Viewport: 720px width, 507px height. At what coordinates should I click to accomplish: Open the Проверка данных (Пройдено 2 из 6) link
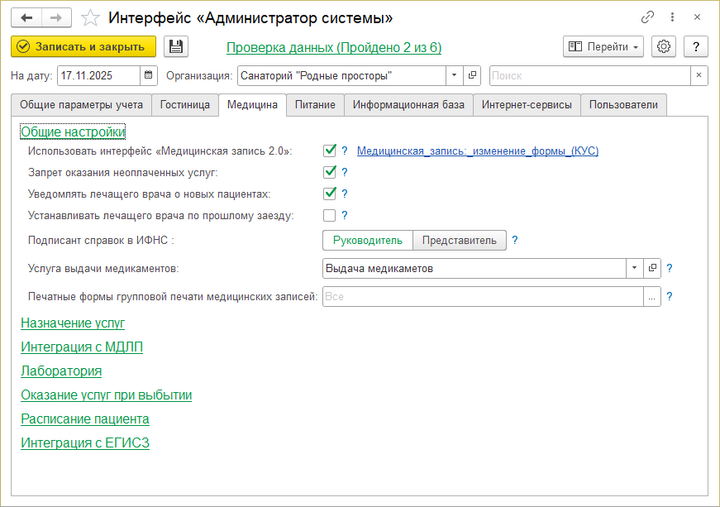click(x=334, y=47)
